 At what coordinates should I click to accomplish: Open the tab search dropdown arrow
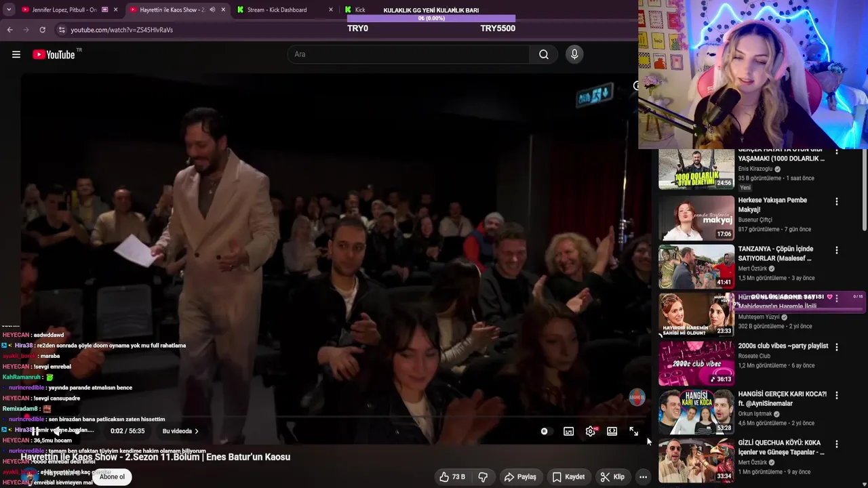point(9,9)
